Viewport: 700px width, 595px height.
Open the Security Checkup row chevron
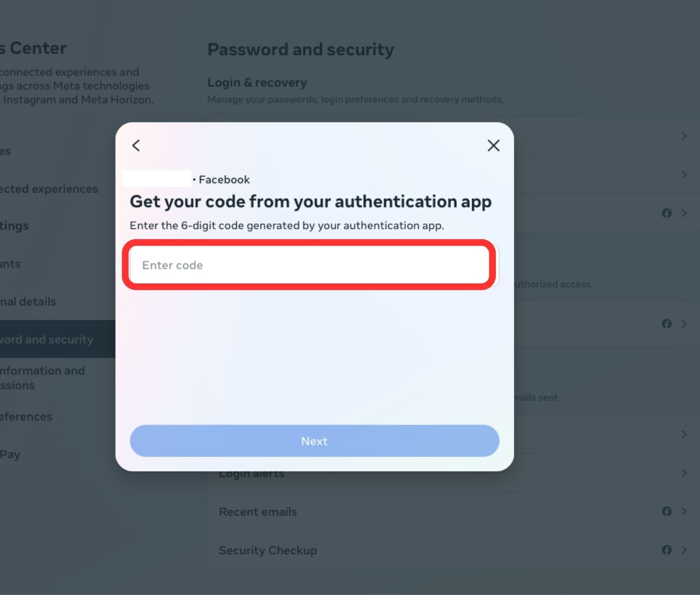pyautogui.click(x=684, y=550)
